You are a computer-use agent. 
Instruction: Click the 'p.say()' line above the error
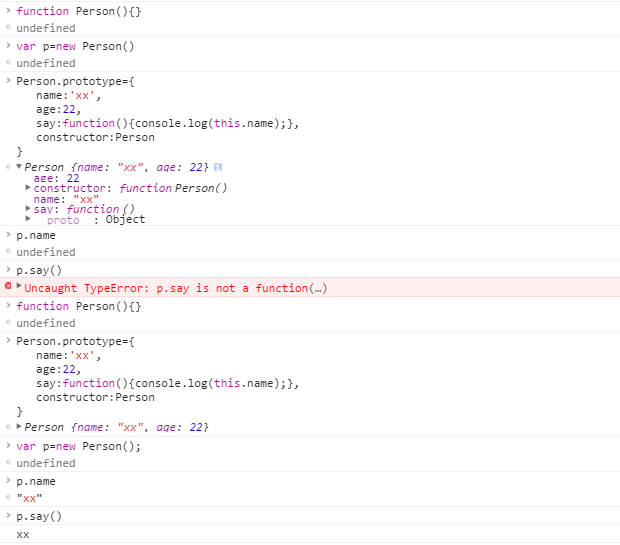click(x=39, y=270)
